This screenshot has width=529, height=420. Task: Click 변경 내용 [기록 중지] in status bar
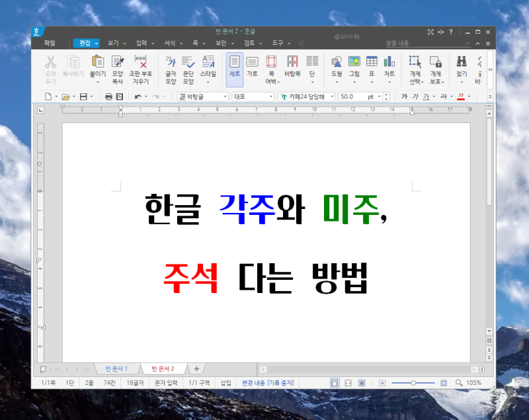pos(268,383)
